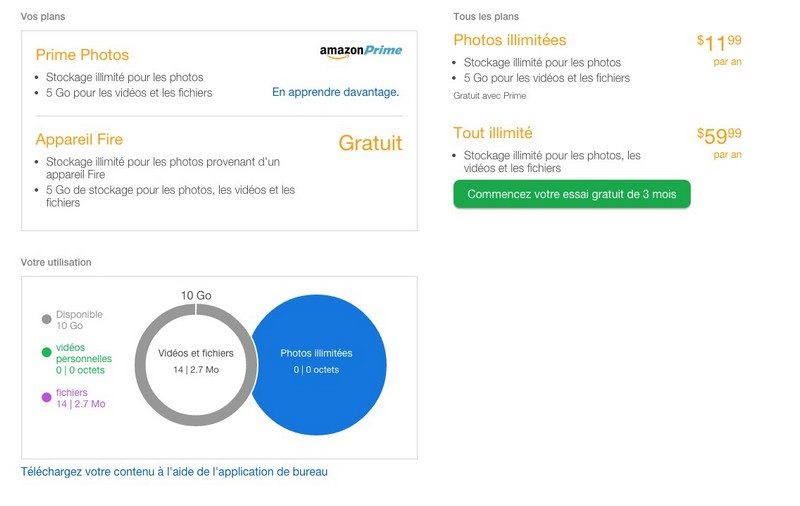Image resolution: width=800 pixels, height=506 pixels.
Task: Click the vidéos personnelles legend text
Action: 84,352
